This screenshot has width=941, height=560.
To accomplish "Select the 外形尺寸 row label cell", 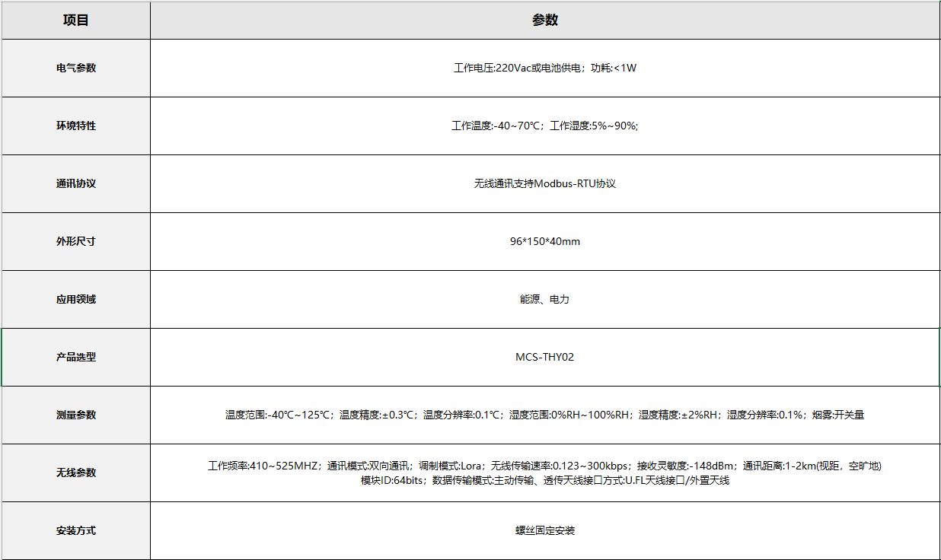I will click(x=76, y=241).
